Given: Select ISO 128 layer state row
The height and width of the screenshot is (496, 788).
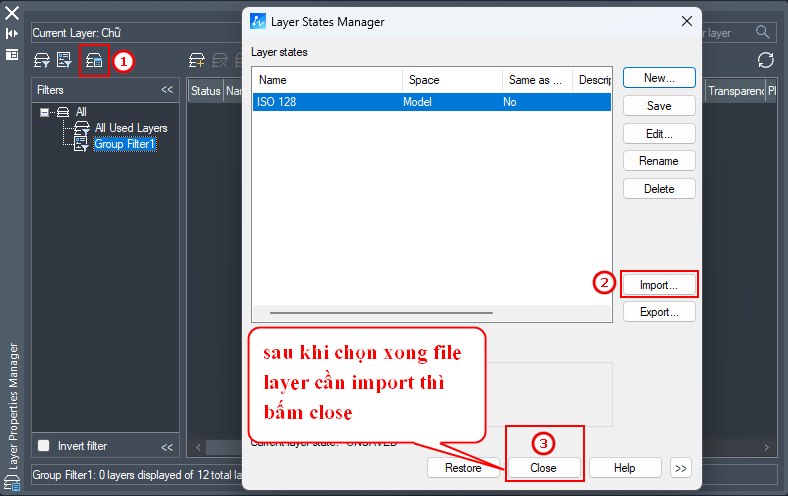Looking at the screenshot, I should (x=432, y=102).
